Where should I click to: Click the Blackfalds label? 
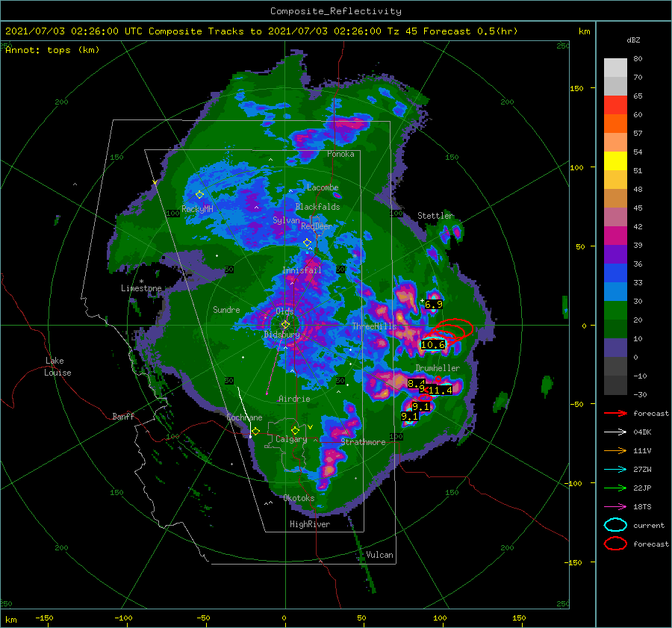coord(317,207)
